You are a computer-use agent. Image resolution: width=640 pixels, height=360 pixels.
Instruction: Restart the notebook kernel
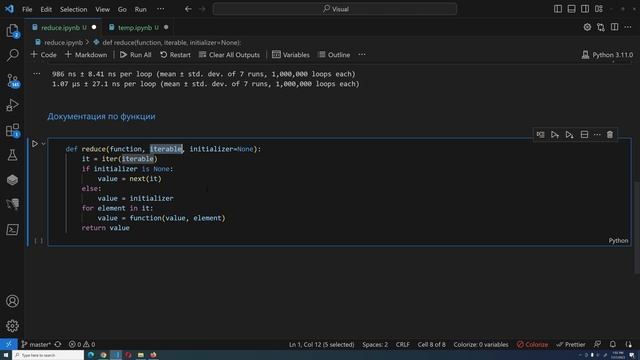point(175,55)
